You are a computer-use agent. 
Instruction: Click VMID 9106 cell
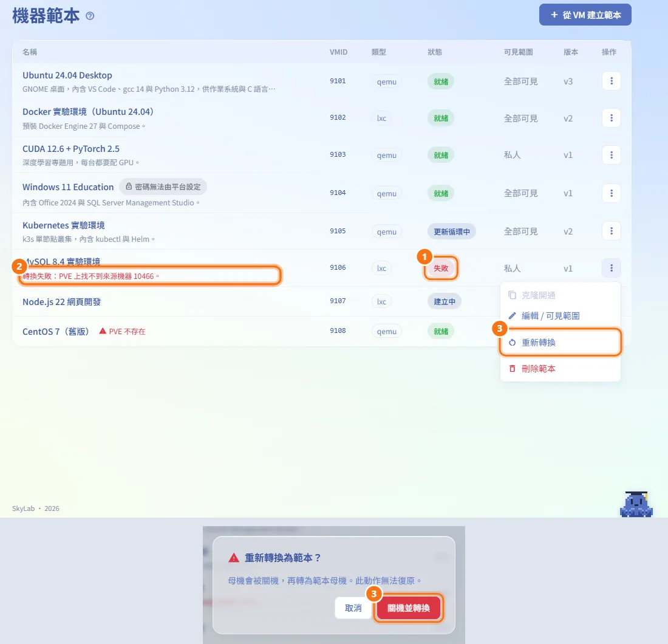coord(338,267)
